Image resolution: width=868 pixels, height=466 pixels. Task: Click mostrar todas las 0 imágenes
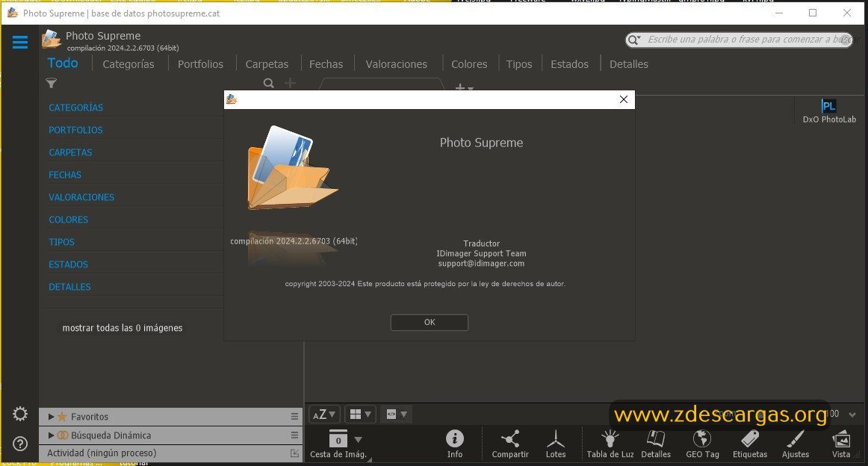(x=123, y=328)
